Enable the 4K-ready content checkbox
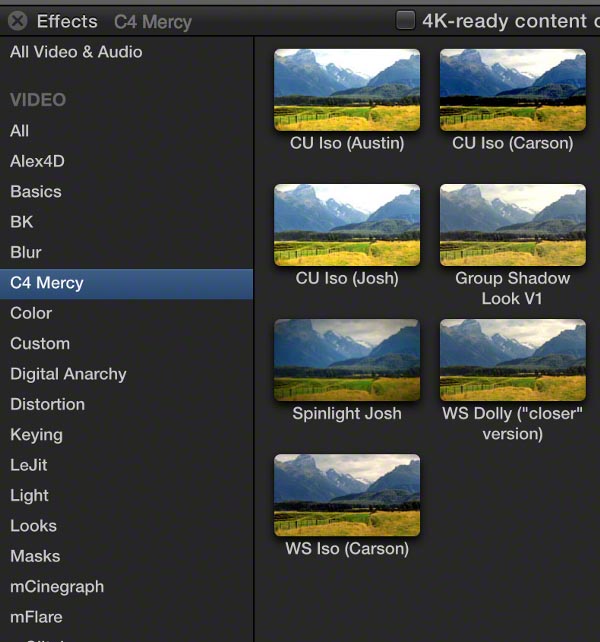This screenshot has height=642, width=600. [x=405, y=20]
